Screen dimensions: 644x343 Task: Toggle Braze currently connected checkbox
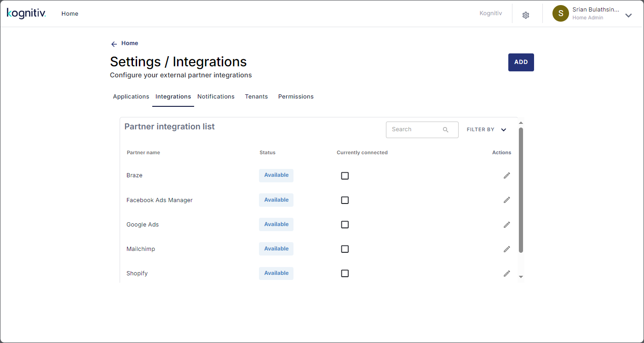(x=345, y=176)
